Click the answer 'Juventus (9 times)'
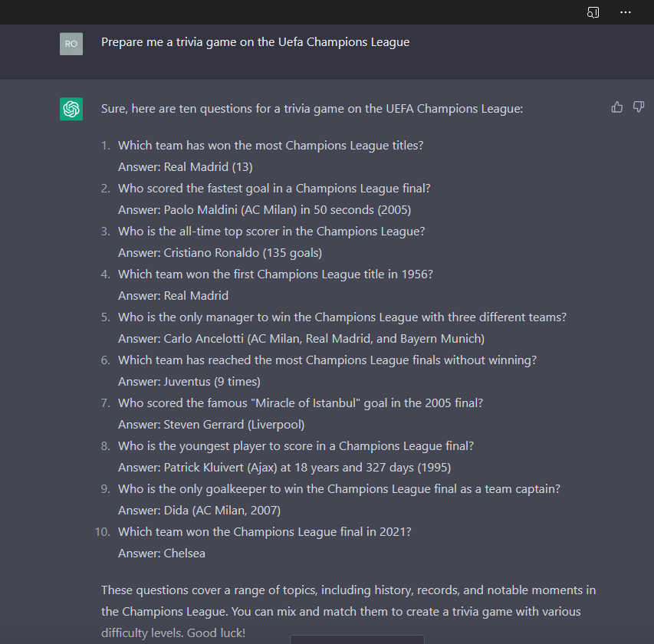This screenshot has height=644, width=654. click(189, 382)
